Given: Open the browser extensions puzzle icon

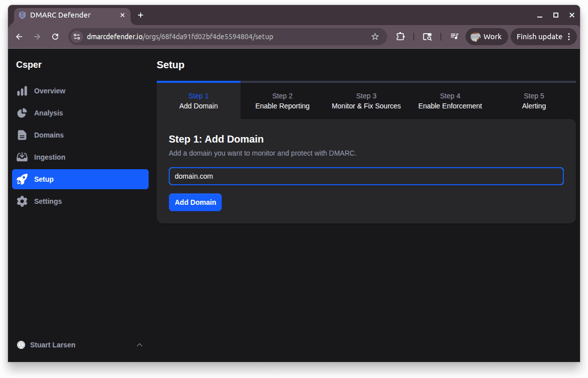Looking at the screenshot, I should (x=400, y=36).
